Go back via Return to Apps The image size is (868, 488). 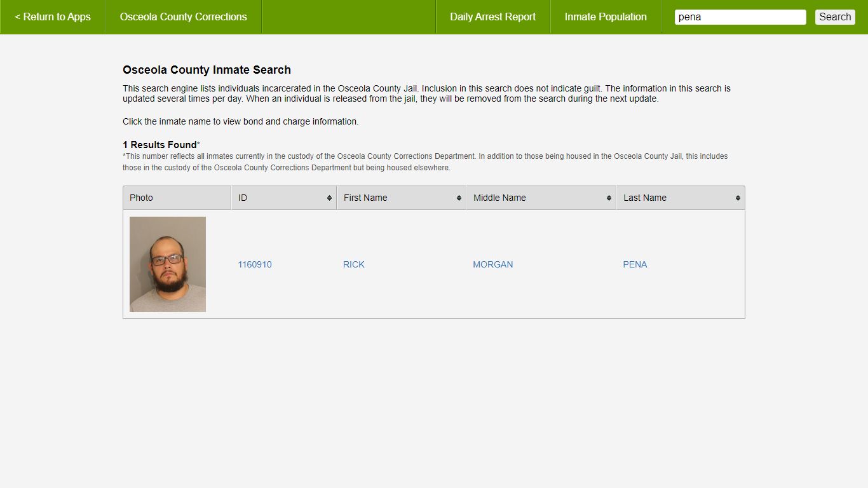tap(53, 17)
